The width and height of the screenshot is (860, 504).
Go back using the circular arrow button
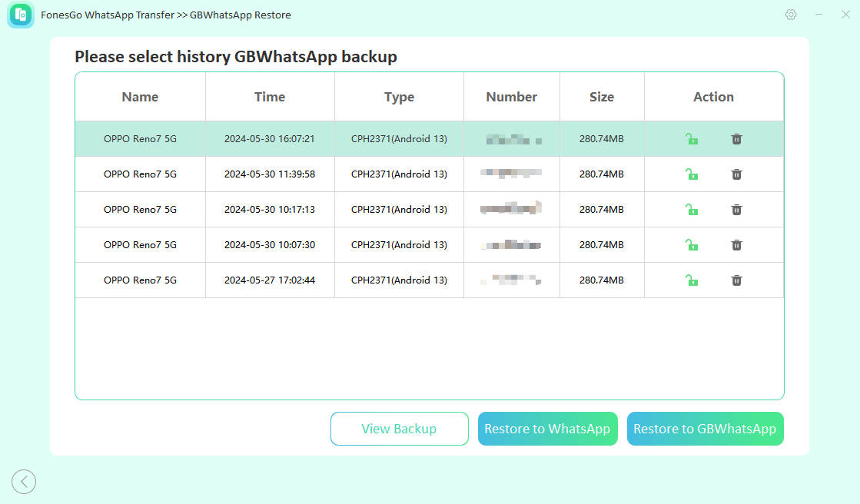click(24, 482)
